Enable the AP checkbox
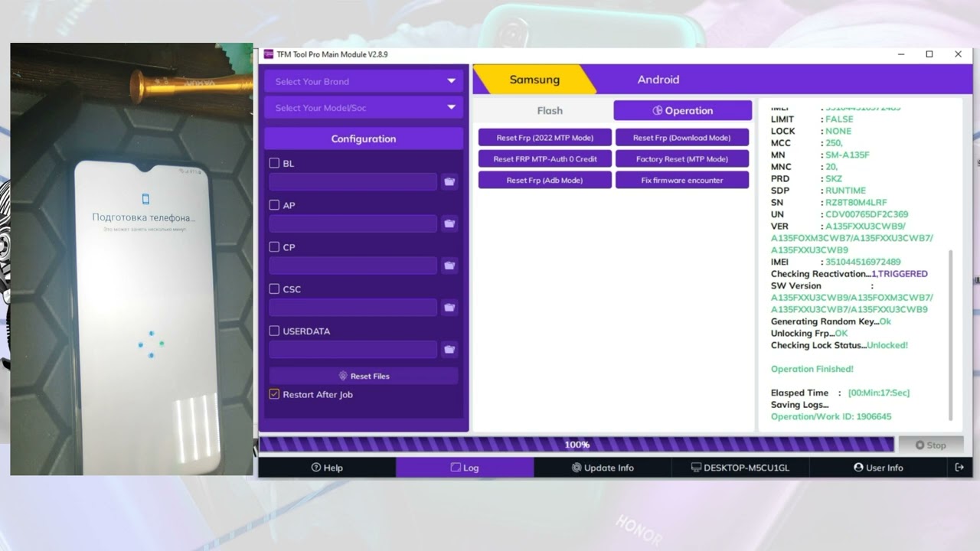980x551 pixels. tap(274, 205)
